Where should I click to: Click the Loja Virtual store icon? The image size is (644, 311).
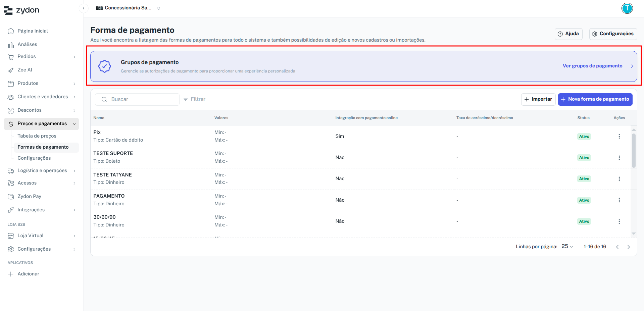coord(11,236)
